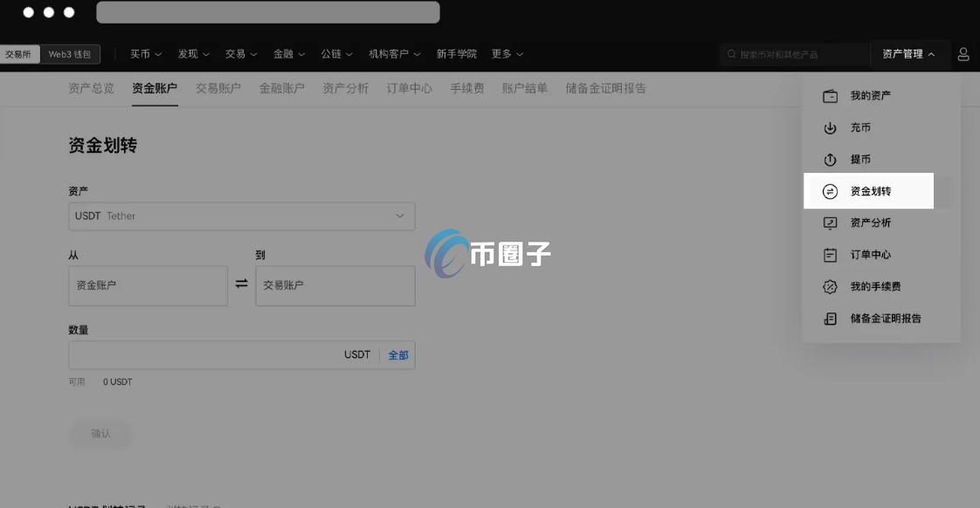Switch to the 交易账户 tab
Viewport: 980px width, 508px height.
point(217,87)
